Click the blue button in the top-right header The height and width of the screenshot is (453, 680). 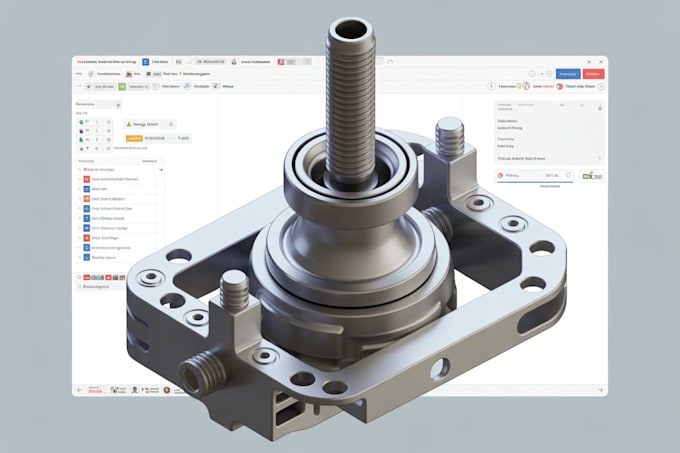[568, 74]
